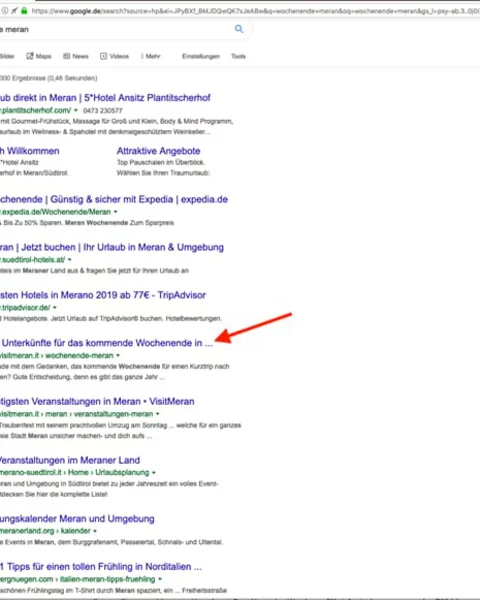Open Hotels in Merano 2019 TripAdvisor result
The width and height of the screenshot is (480, 600).
click(x=103, y=295)
